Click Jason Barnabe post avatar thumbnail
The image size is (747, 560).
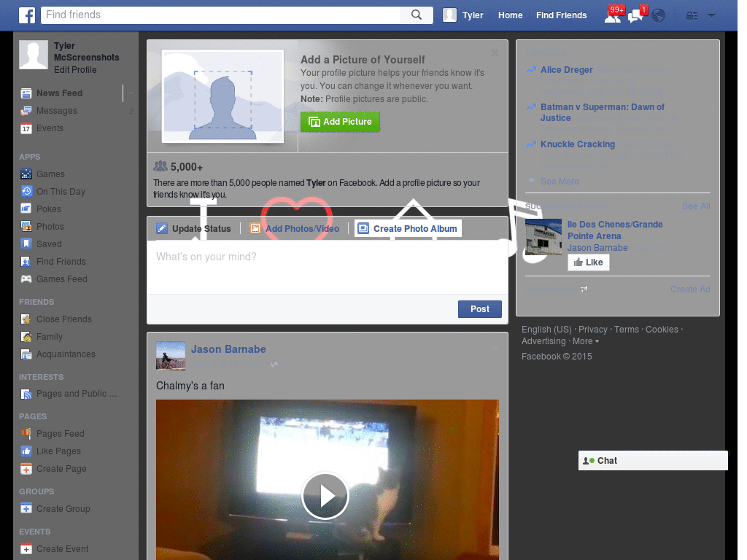[x=171, y=356]
